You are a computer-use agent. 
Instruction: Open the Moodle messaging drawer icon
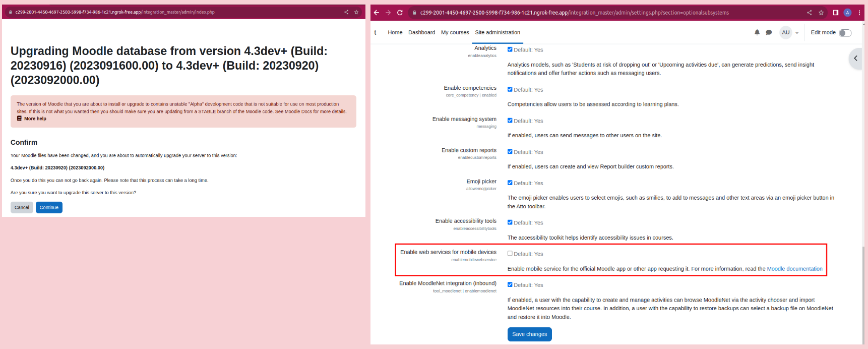coord(769,32)
